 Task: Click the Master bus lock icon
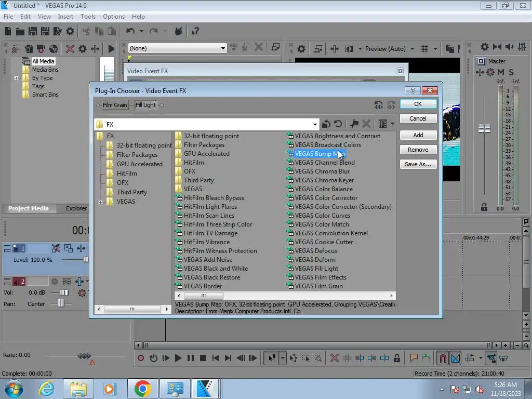tap(484, 207)
